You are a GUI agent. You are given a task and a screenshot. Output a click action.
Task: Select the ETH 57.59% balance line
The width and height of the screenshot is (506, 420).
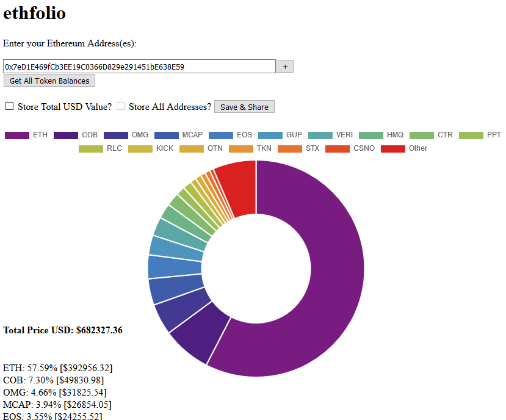click(x=58, y=368)
